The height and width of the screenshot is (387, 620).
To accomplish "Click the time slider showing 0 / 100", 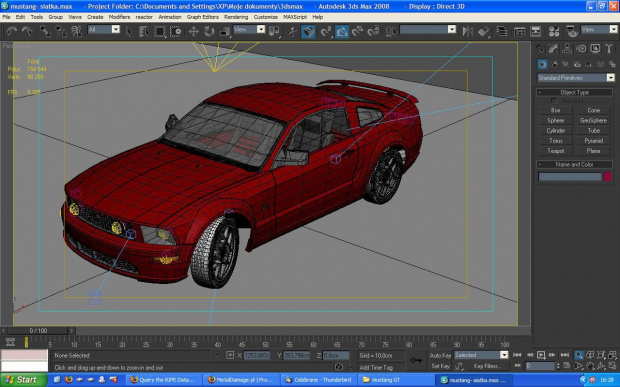I will tap(38, 330).
